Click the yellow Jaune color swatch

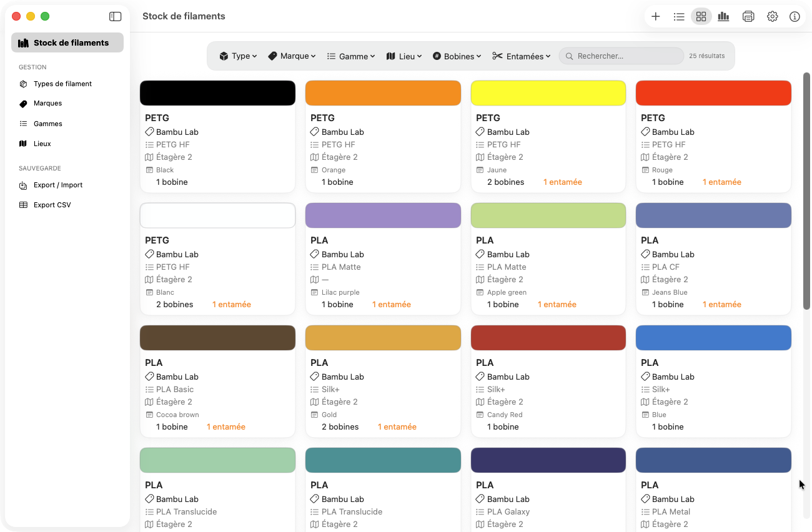pyautogui.click(x=548, y=93)
